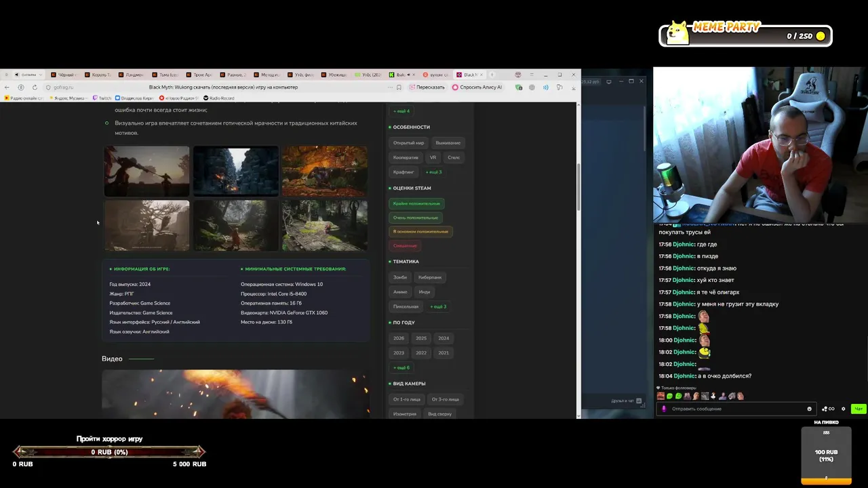
Task: Click the voice equalizer icon in browser toolbar
Action: click(545, 87)
